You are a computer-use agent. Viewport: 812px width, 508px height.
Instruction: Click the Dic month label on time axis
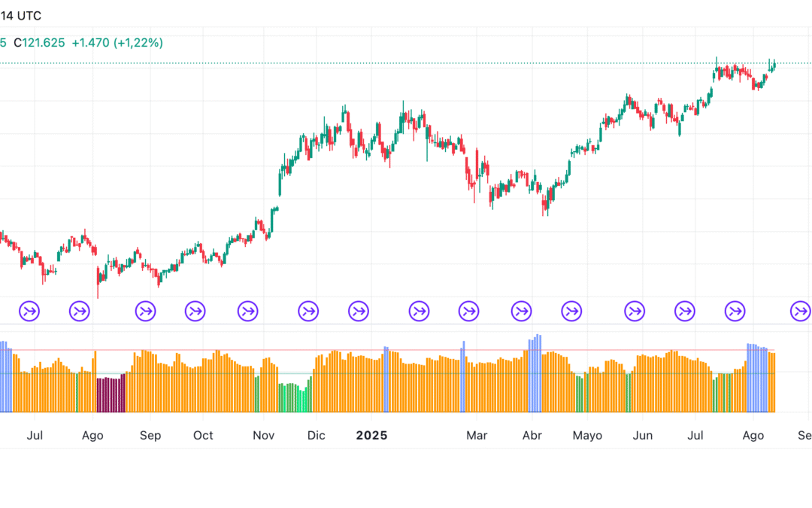pos(317,436)
